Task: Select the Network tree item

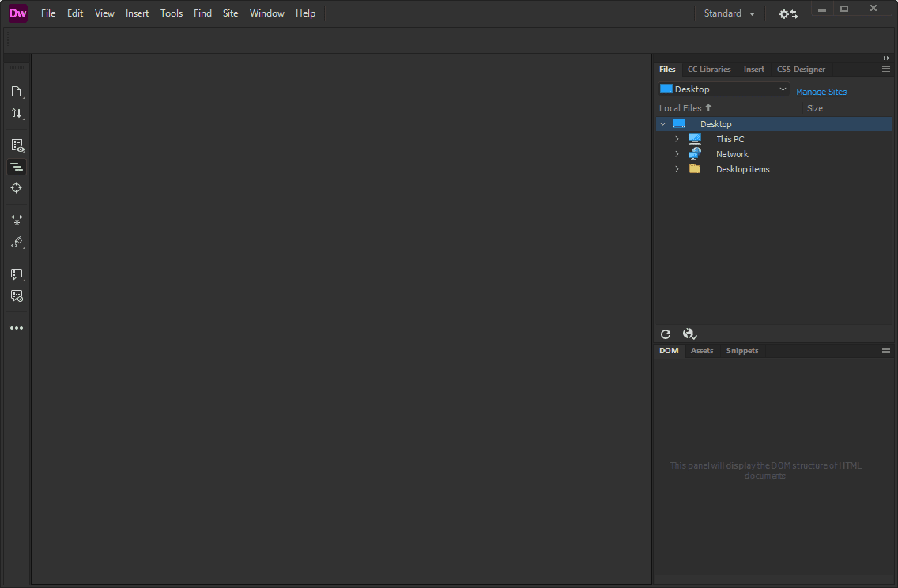Action: pos(732,154)
